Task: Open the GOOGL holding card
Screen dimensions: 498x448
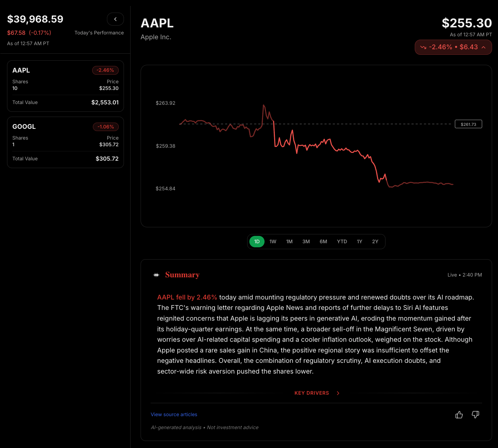Action: (65, 142)
